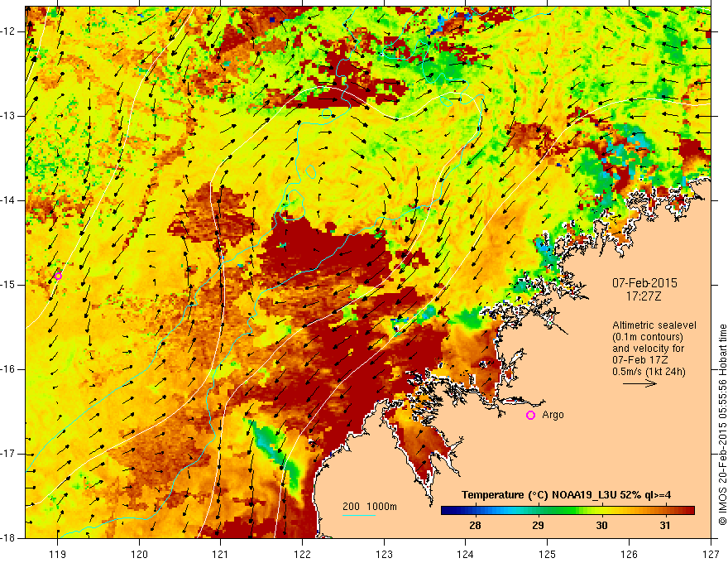
Task: Click the "0.5m/s (1kt 24h)" text
Action: 649,372
